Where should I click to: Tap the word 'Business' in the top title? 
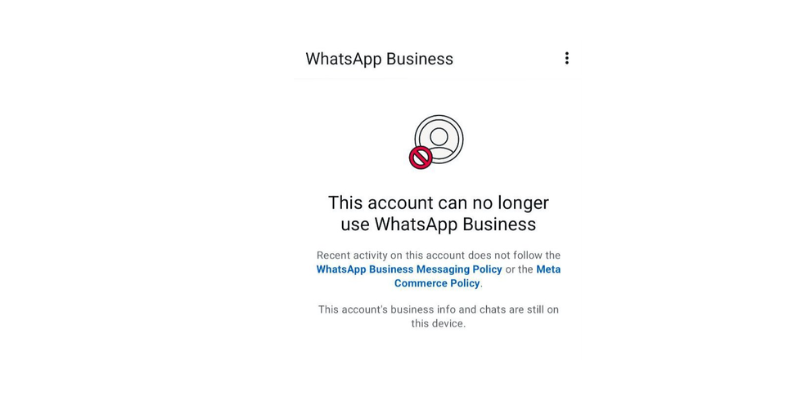click(x=419, y=59)
